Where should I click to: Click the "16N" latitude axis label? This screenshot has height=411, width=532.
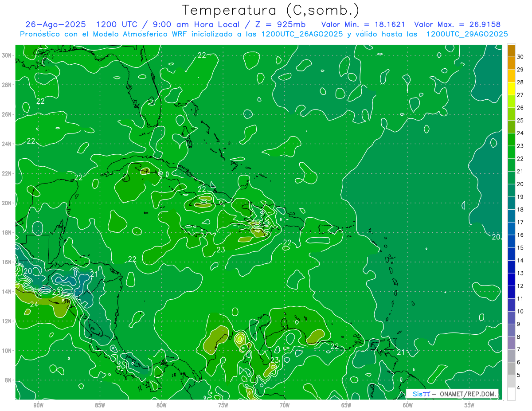click(7, 262)
